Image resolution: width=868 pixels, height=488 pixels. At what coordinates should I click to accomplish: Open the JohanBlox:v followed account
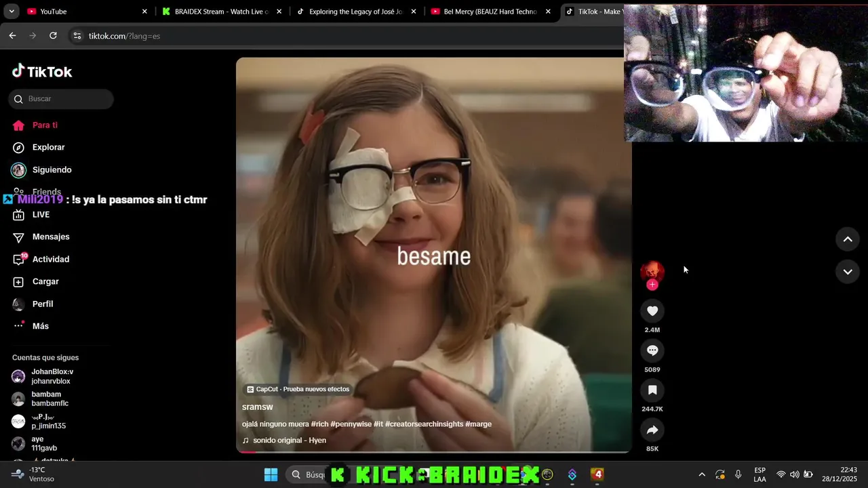[52, 376]
